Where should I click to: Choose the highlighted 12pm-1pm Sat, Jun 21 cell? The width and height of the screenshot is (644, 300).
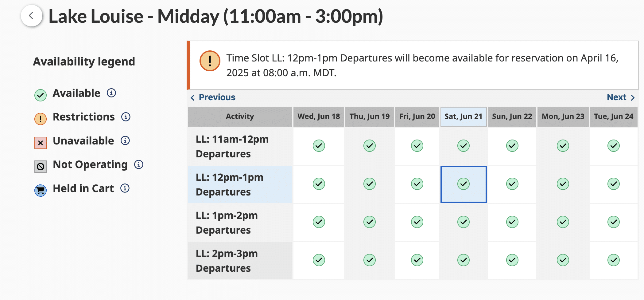pos(464,184)
